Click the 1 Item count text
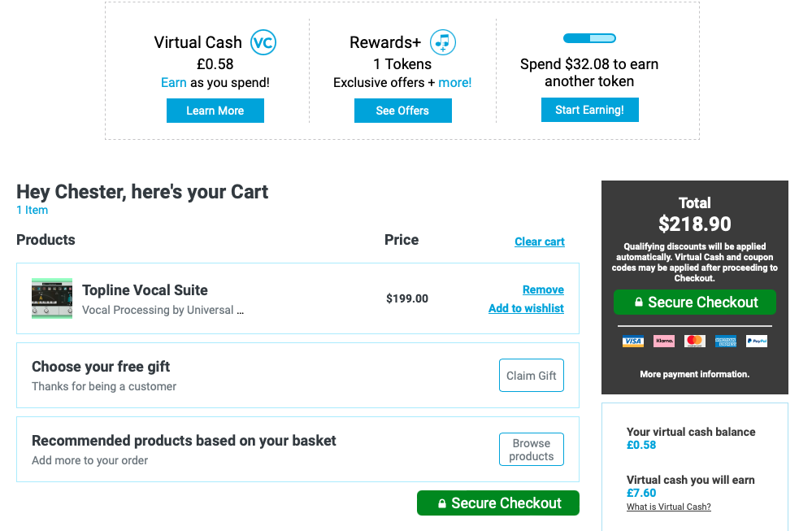The image size is (812, 531). click(x=33, y=210)
